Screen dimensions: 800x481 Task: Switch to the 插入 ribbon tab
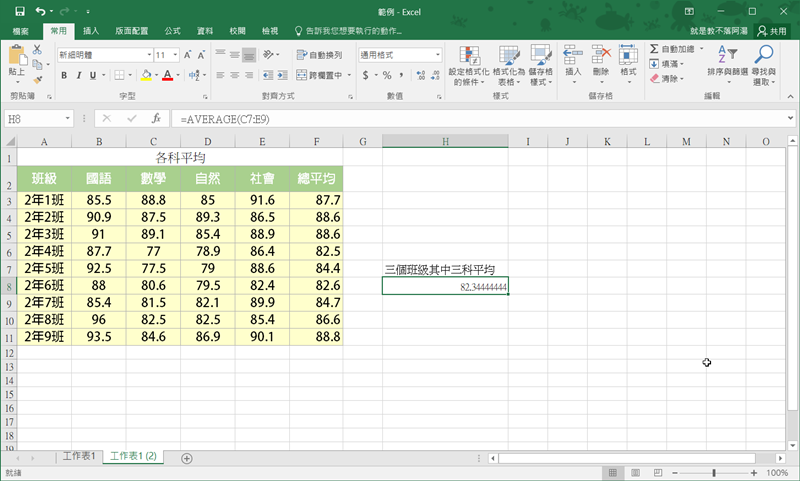[x=91, y=31]
